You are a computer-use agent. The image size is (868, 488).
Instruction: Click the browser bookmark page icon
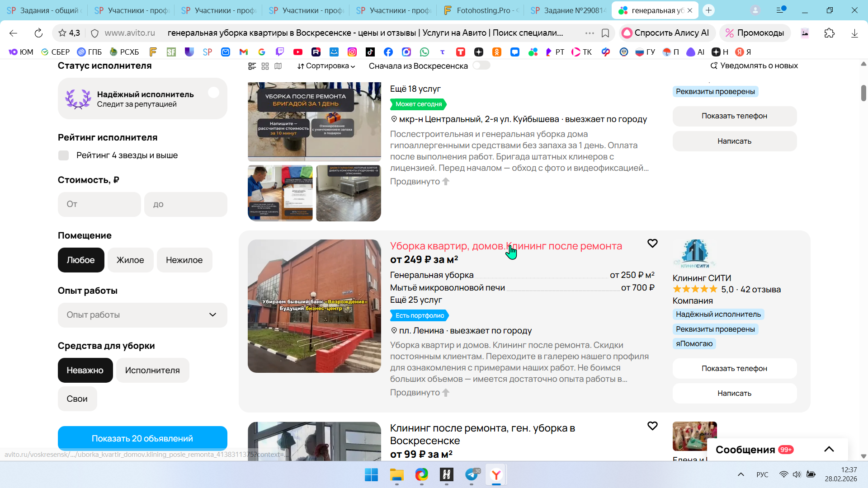click(605, 33)
